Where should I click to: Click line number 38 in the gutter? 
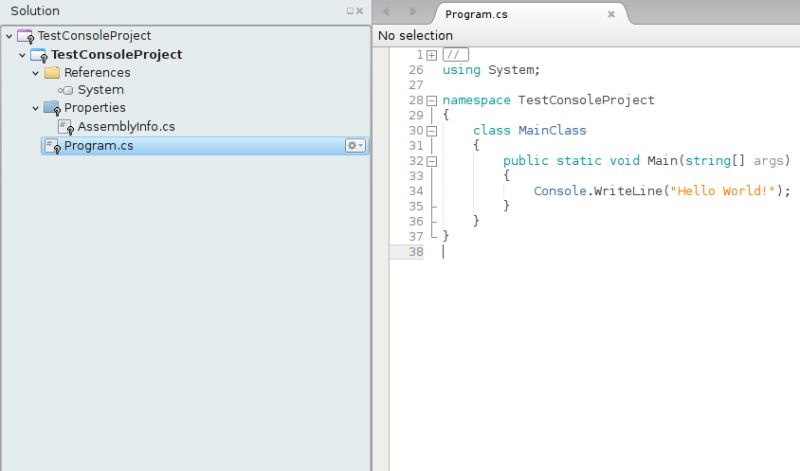tap(416, 252)
